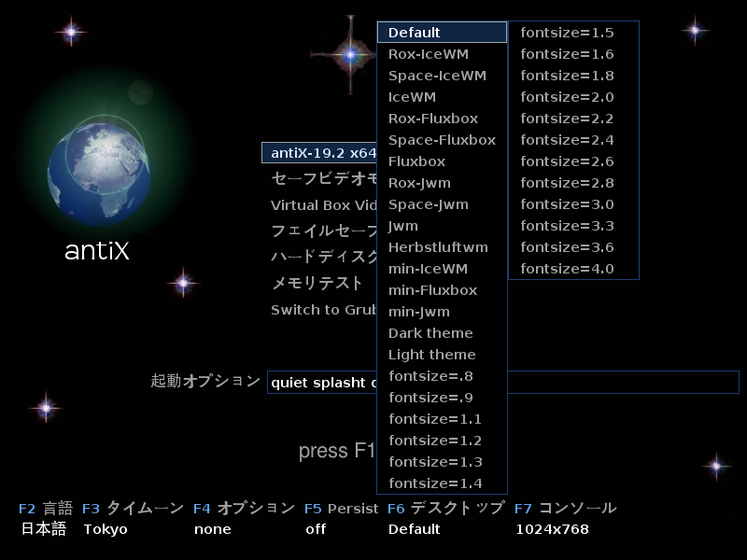Click 1024x768 console resolution value

pos(552,529)
